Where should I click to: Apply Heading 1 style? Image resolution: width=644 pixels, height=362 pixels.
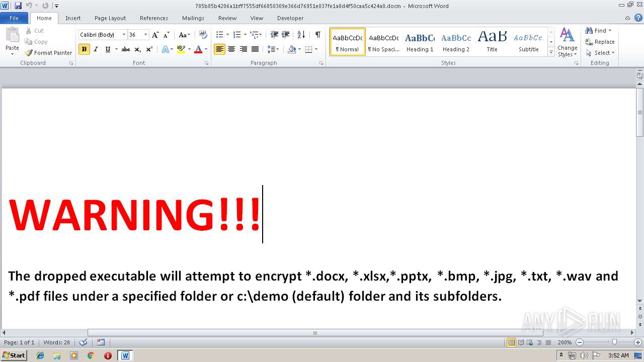tap(420, 42)
